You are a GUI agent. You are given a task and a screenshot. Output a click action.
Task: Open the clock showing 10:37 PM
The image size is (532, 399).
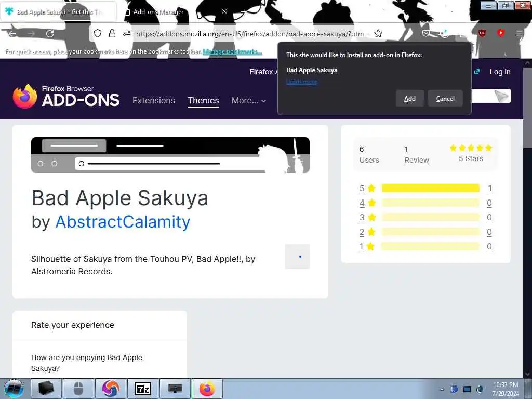click(x=506, y=389)
